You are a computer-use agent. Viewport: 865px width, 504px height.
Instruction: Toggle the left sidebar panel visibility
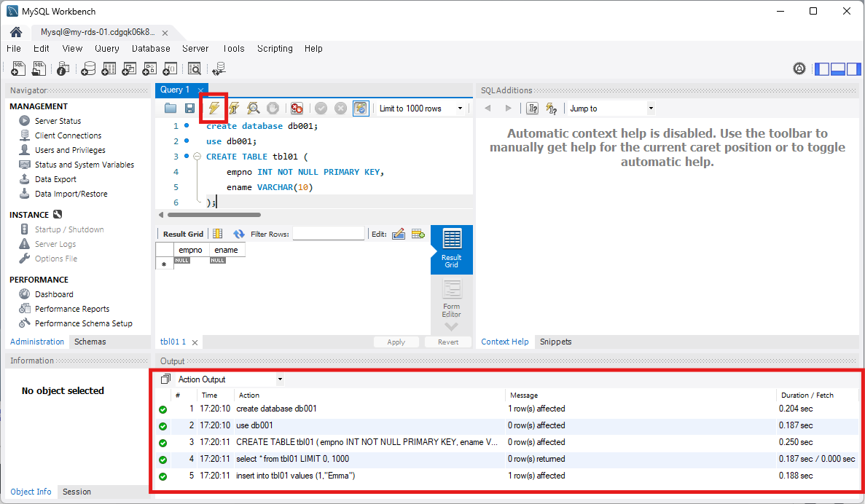(x=823, y=69)
